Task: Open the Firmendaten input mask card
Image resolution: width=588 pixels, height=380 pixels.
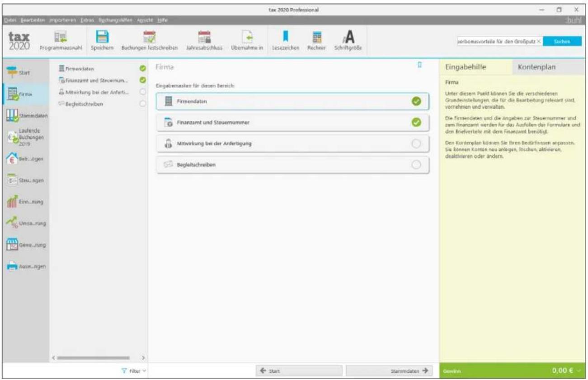Action: [292, 102]
